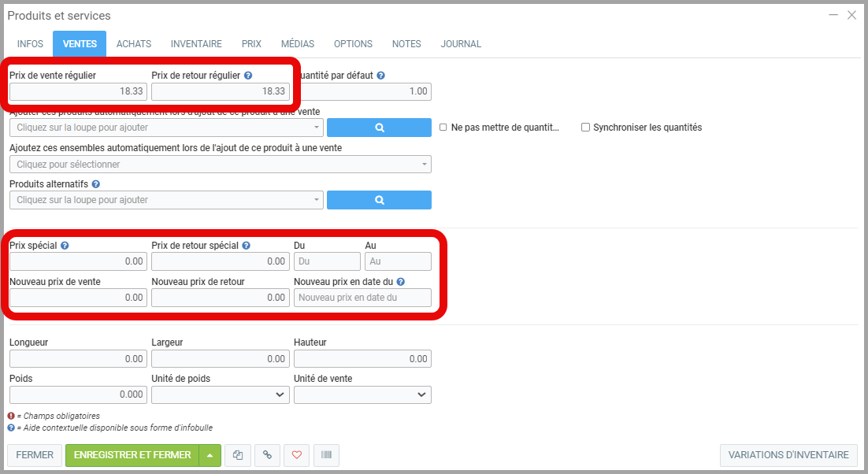Toggle Synchroniser les quantités checkbox

585,128
